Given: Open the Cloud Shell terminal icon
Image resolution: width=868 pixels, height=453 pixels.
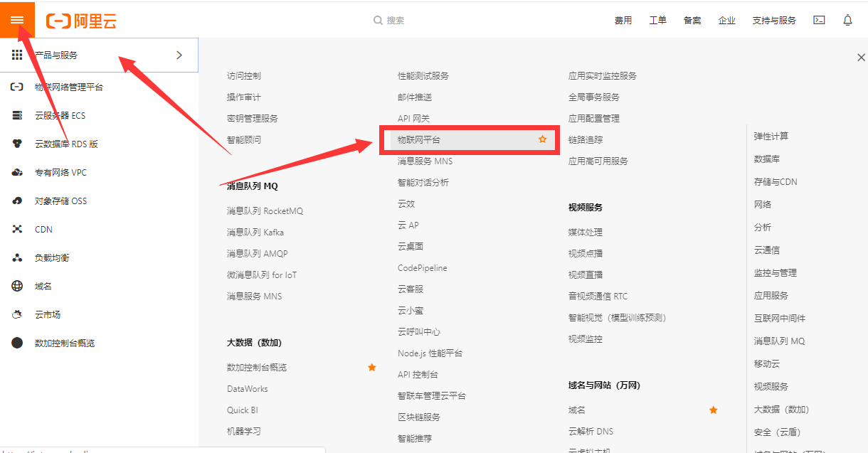Looking at the screenshot, I should (819, 21).
